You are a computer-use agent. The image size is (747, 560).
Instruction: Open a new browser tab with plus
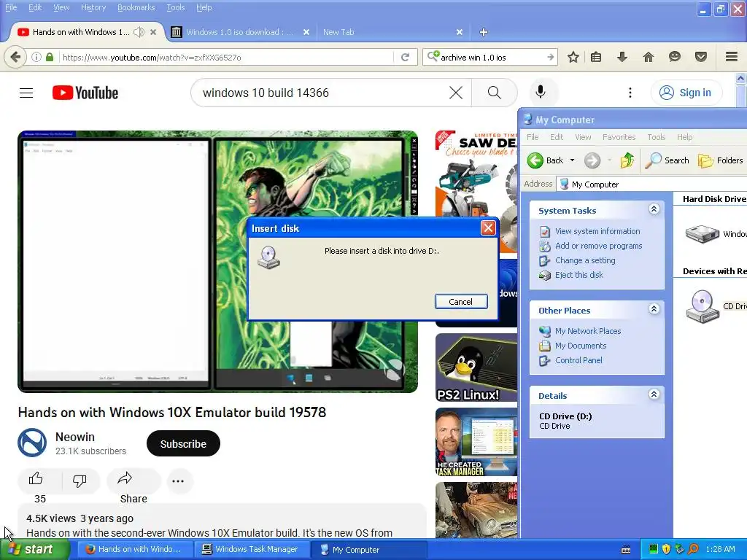click(x=484, y=32)
